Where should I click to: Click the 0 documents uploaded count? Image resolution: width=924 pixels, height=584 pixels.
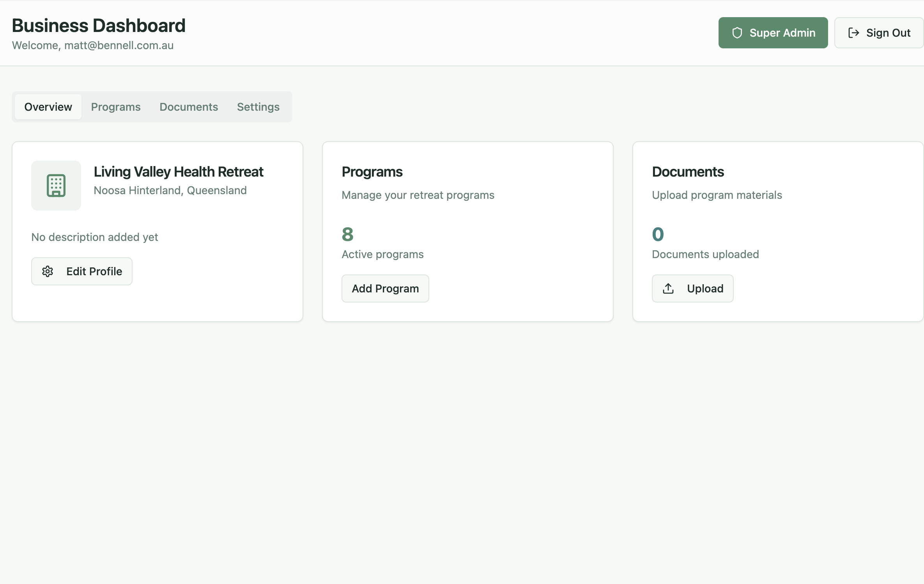pyautogui.click(x=658, y=234)
